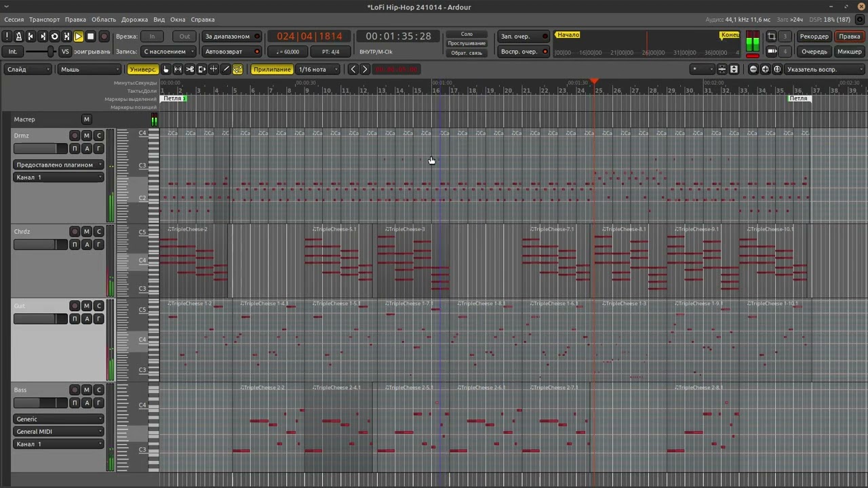
Task: Switch to the Рекордер window
Action: [814, 37]
